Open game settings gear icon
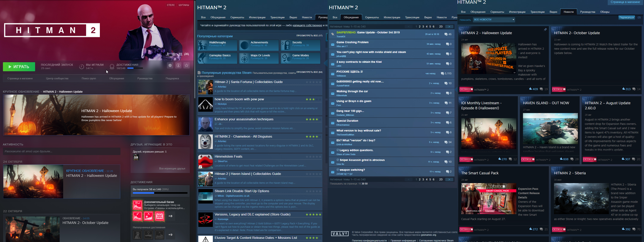644x242 pixels. [170, 65]
